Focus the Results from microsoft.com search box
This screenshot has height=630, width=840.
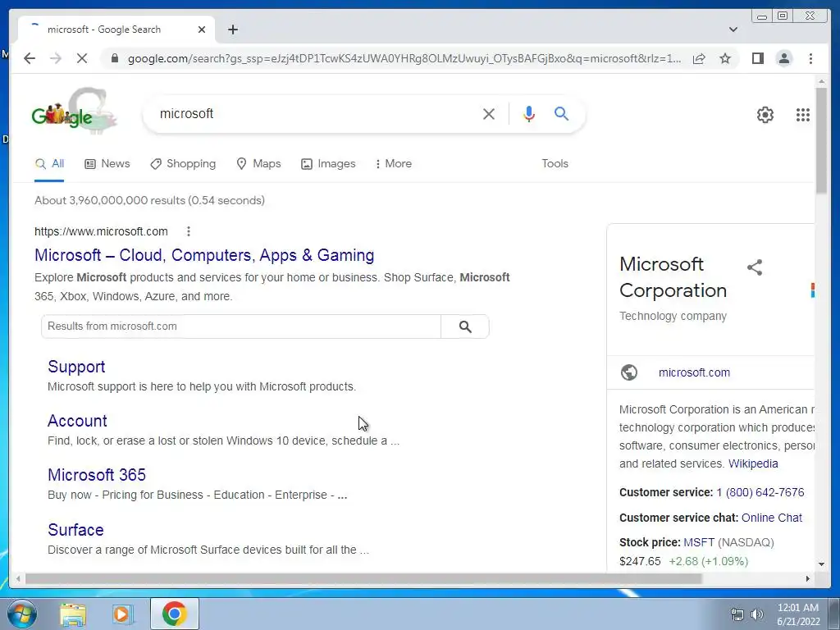[241, 326]
